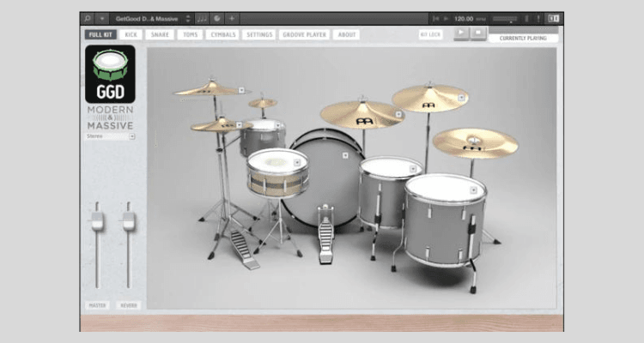Screen dimensions: 644x343
Task: Switch to the GROOVE PLAYER tab
Action: tap(304, 34)
